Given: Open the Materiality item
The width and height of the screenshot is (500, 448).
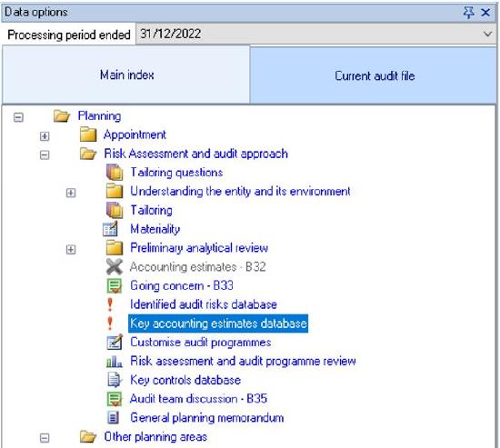Looking at the screenshot, I should pyautogui.click(x=155, y=229).
